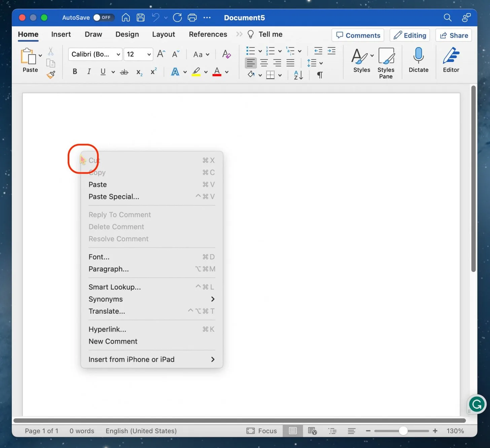Click the Comments button
This screenshot has height=448, width=490.
[358, 35]
